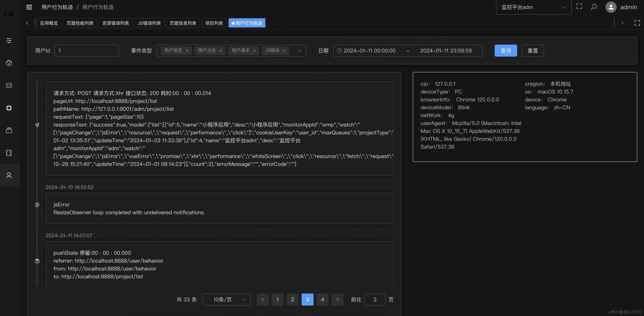Click the admin avatar icon

(611, 7)
